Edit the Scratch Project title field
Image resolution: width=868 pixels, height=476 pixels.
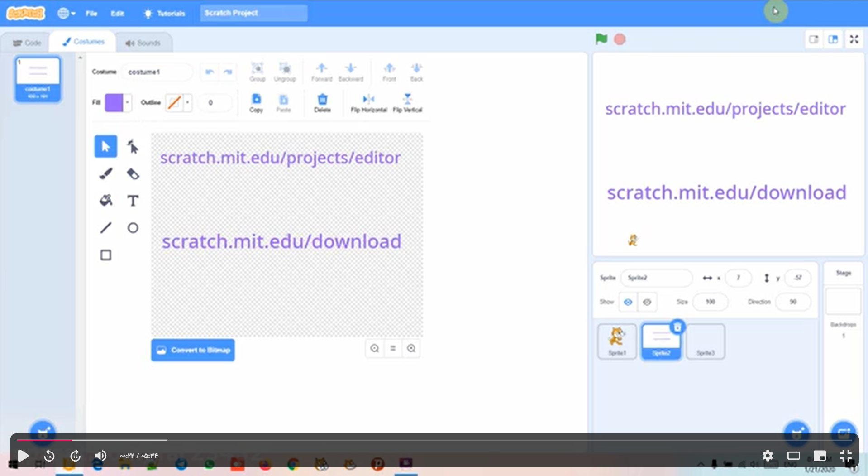[x=254, y=13]
